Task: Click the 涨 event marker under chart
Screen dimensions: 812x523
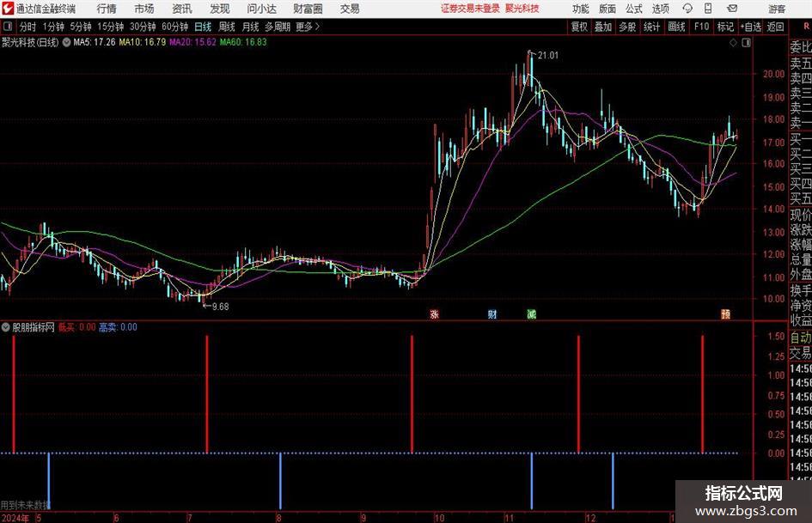Action: coord(435,313)
